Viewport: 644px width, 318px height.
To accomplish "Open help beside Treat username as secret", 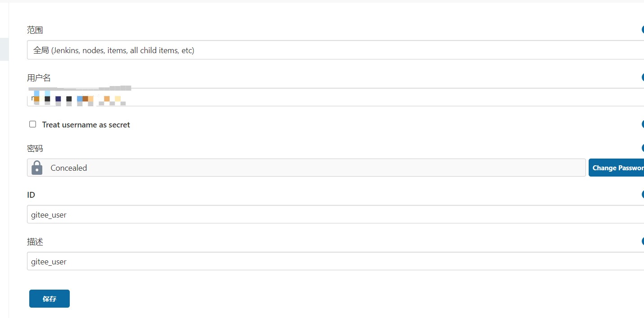I will [x=643, y=124].
